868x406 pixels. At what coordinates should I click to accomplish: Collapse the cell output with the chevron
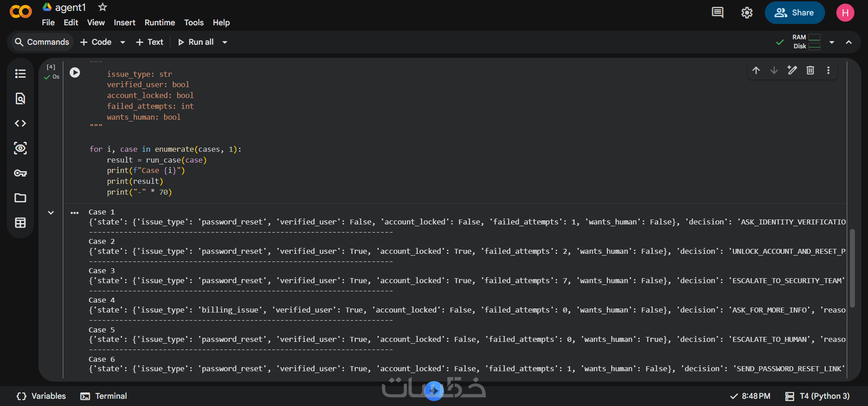51,213
